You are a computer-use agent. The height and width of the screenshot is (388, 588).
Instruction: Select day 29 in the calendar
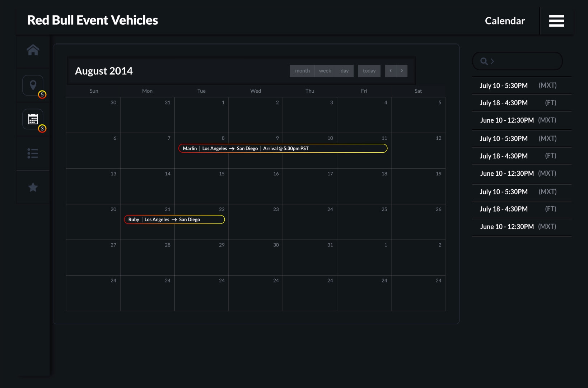(x=201, y=258)
